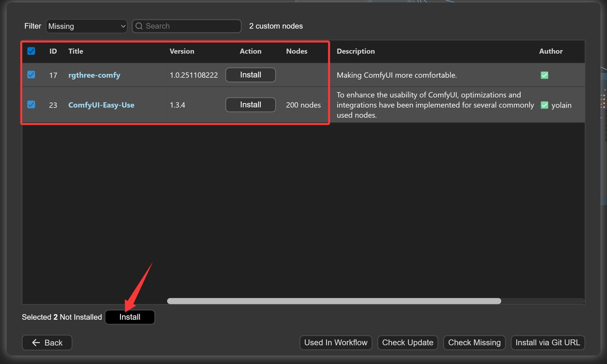
Task: Click the search magnifier icon
Action: click(x=139, y=26)
